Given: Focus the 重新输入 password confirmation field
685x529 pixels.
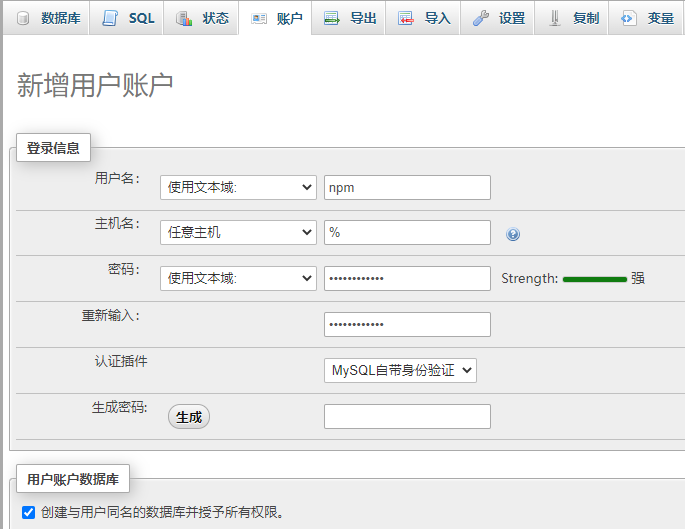Looking at the screenshot, I should [407, 325].
